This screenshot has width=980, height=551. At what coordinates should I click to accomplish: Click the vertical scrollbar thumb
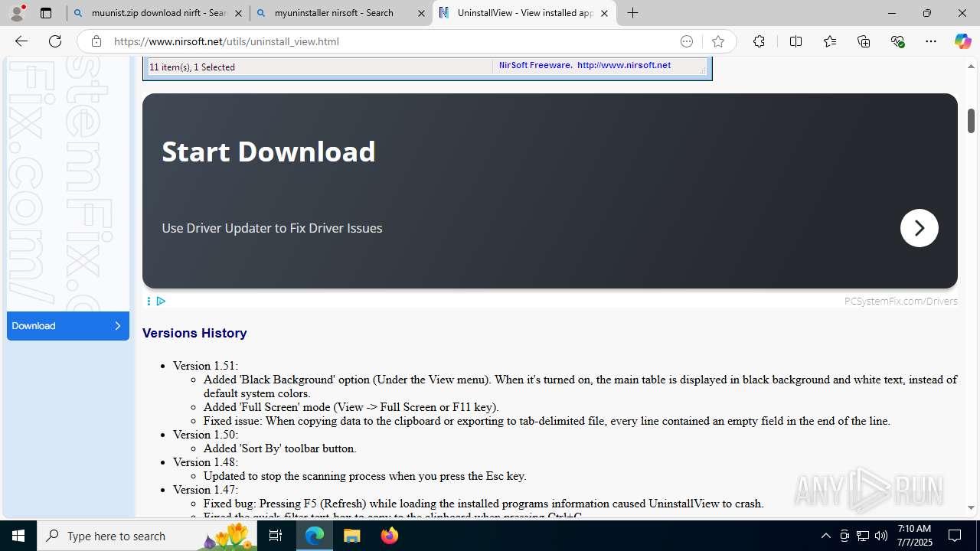971,121
